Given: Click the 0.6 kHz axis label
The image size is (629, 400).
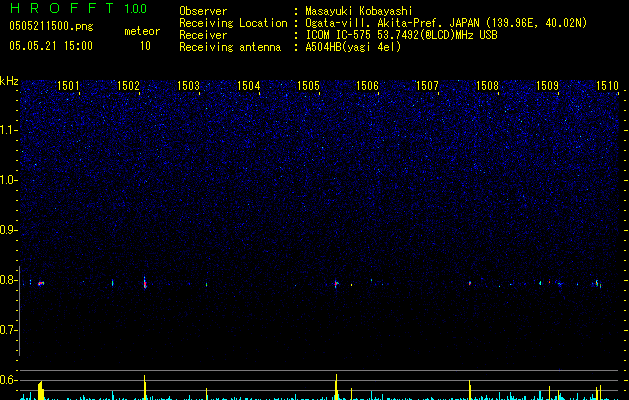Looking at the screenshot, I should pyautogui.click(x=7, y=380).
